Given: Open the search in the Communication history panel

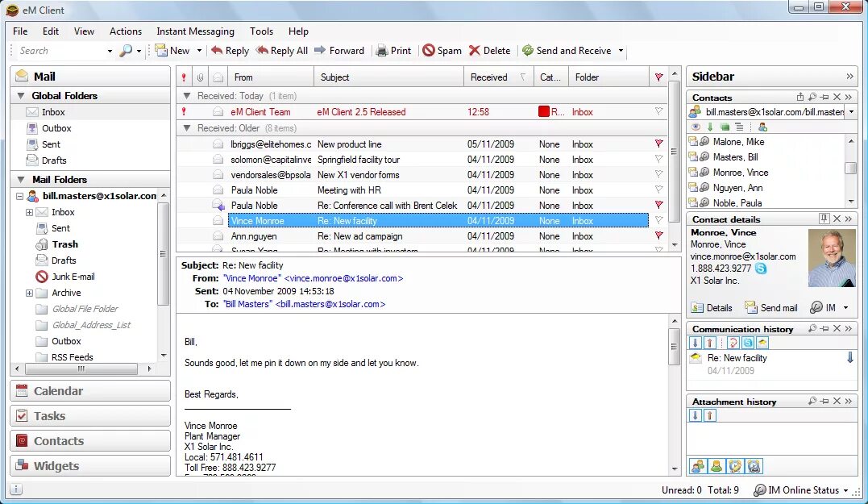Looking at the screenshot, I should tap(812, 328).
